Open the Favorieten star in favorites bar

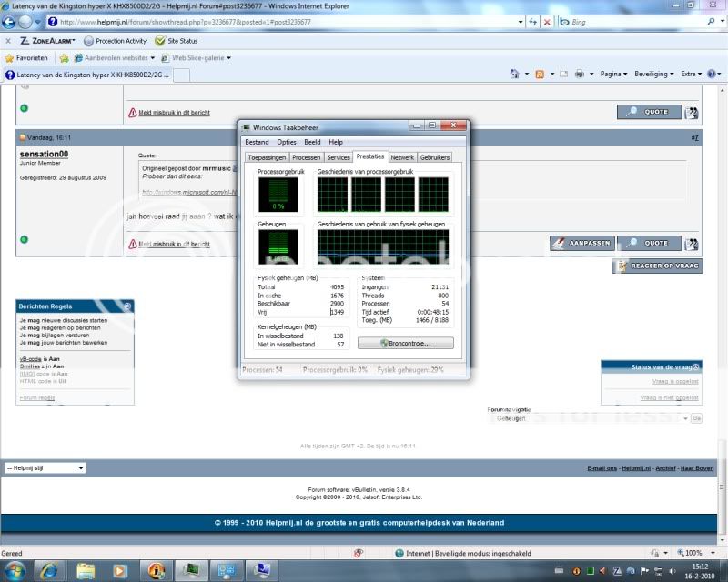[x=27, y=58]
